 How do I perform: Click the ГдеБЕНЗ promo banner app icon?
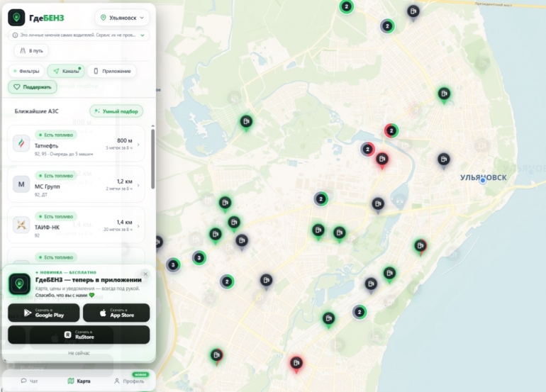click(x=19, y=284)
